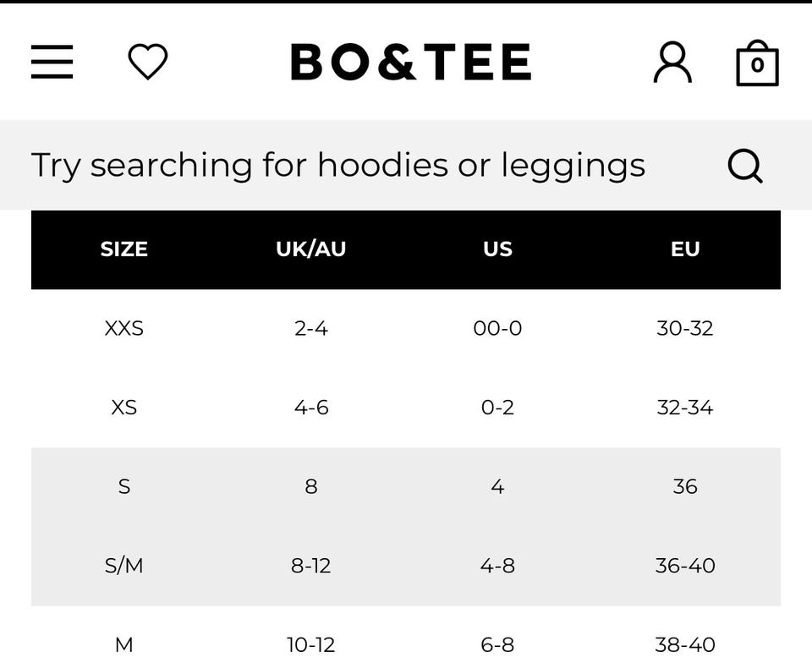Select the XXS size row label

[124, 328]
